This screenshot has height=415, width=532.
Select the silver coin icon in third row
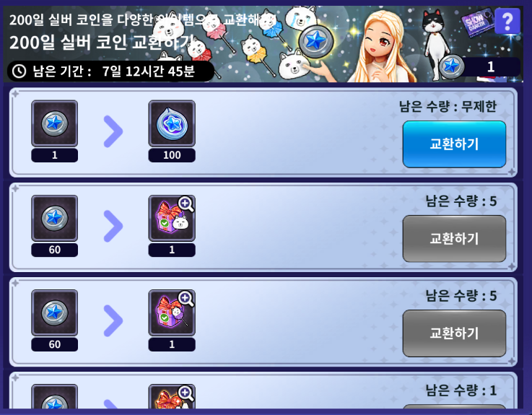[x=55, y=313]
